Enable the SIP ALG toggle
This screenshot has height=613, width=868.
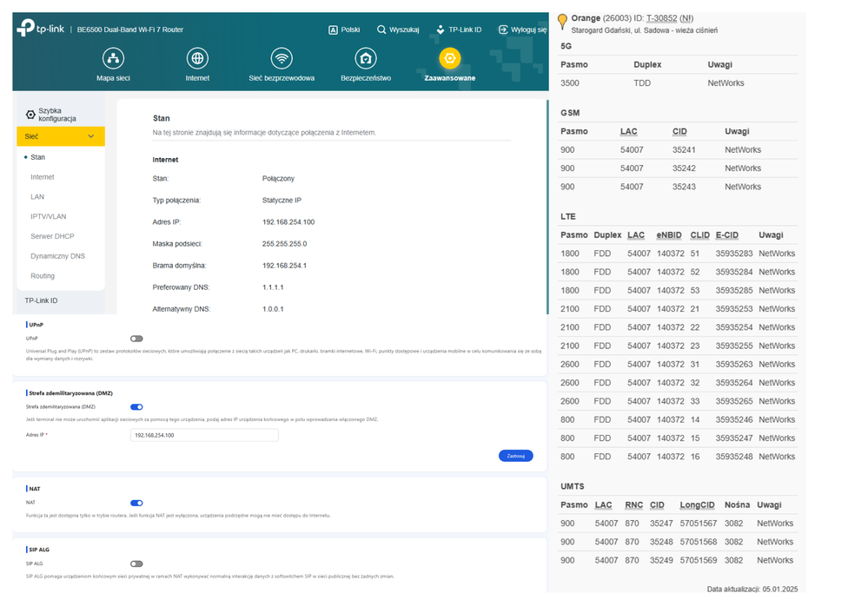click(x=136, y=564)
